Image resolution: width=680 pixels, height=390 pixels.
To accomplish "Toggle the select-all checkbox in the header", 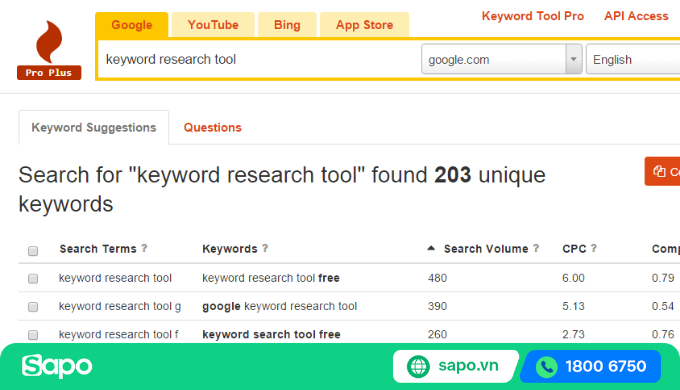I will pos(33,251).
